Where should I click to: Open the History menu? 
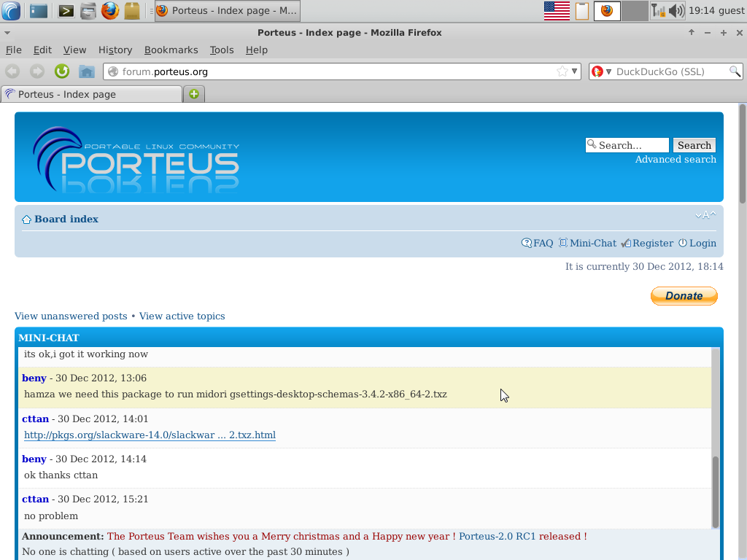[x=115, y=50]
